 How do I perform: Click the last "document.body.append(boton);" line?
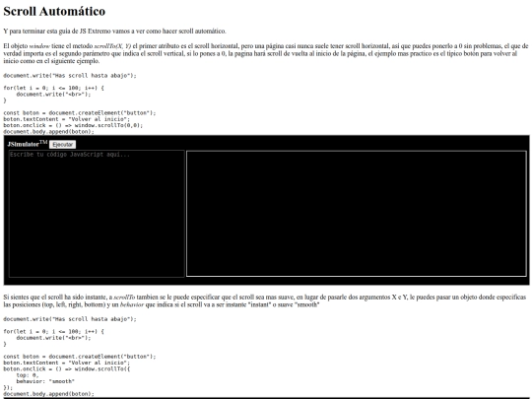pyautogui.click(x=49, y=394)
